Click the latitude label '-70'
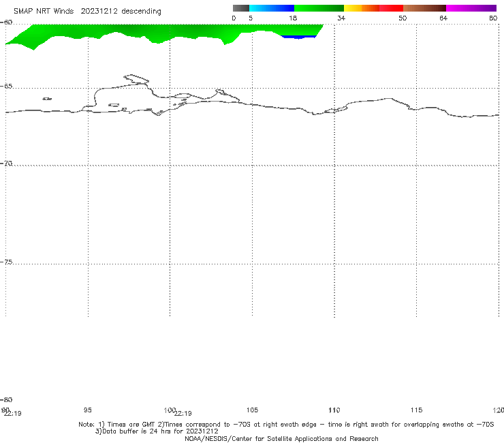The image size is (504, 443). (x=6, y=164)
